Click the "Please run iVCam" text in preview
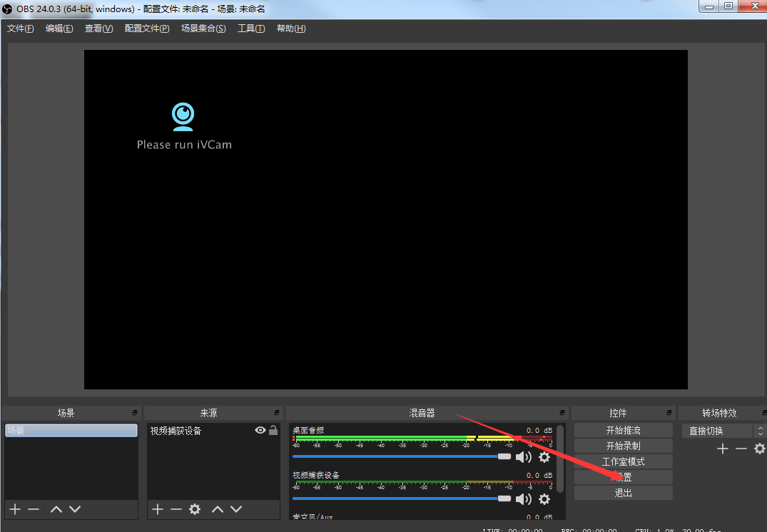This screenshot has width=767, height=532. coord(184,145)
